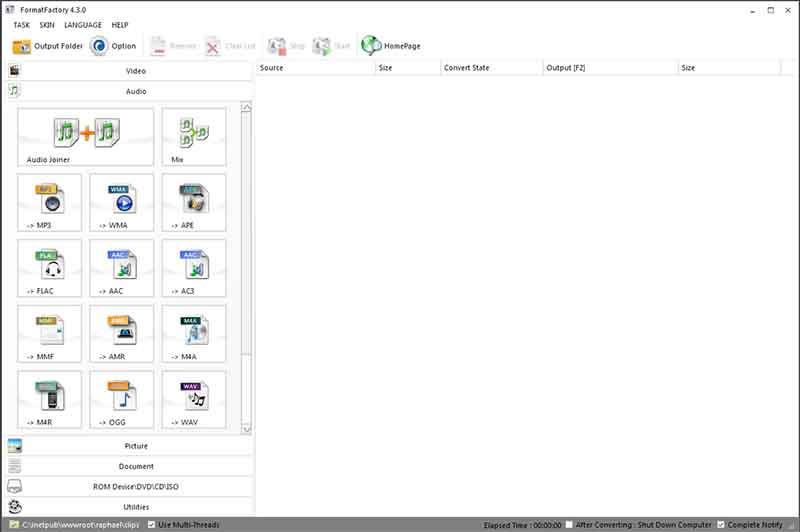Select the convert to WMA icon
The height and width of the screenshot is (532, 800).
tap(121, 202)
